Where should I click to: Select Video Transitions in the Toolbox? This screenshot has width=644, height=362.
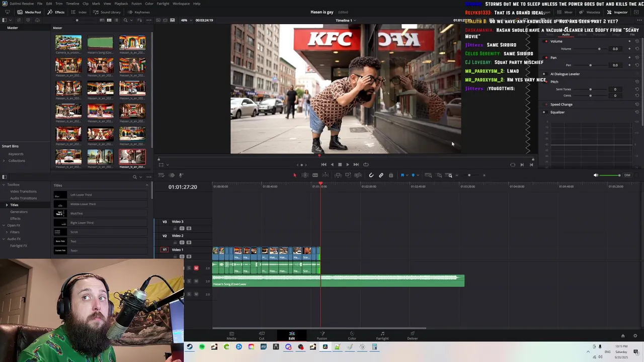coord(23,192)
